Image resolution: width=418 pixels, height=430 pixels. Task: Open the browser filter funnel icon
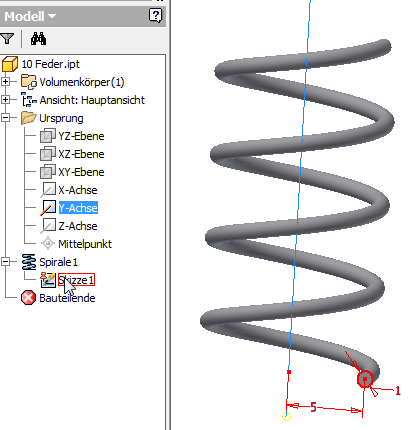click(7, 39)
